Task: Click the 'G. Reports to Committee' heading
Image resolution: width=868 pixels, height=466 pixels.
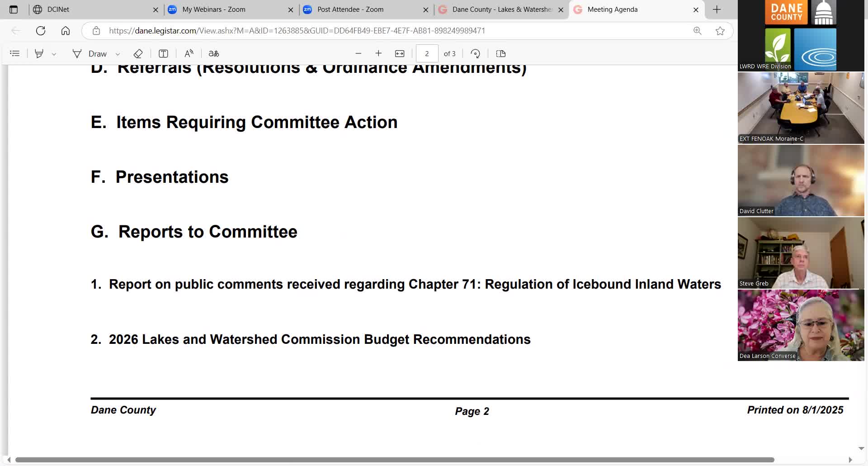Action: tap(194, 232)
